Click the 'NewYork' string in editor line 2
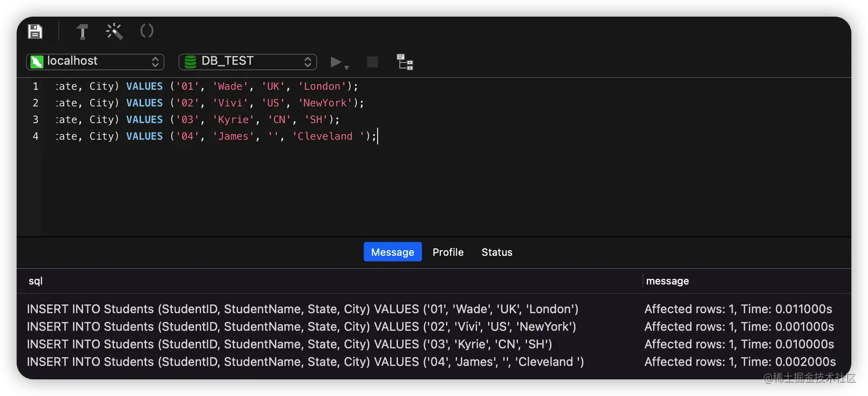 pyautogui.click(x=325, y=103)
